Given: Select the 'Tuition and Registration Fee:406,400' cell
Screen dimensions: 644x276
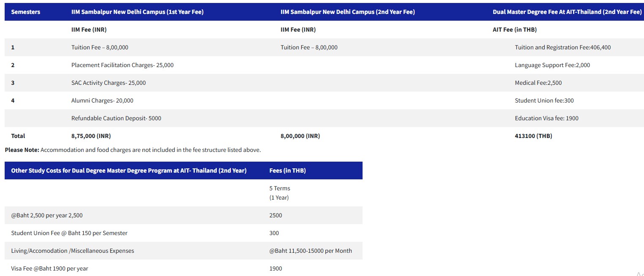Looking at the screenshot, I should (562, 47).
